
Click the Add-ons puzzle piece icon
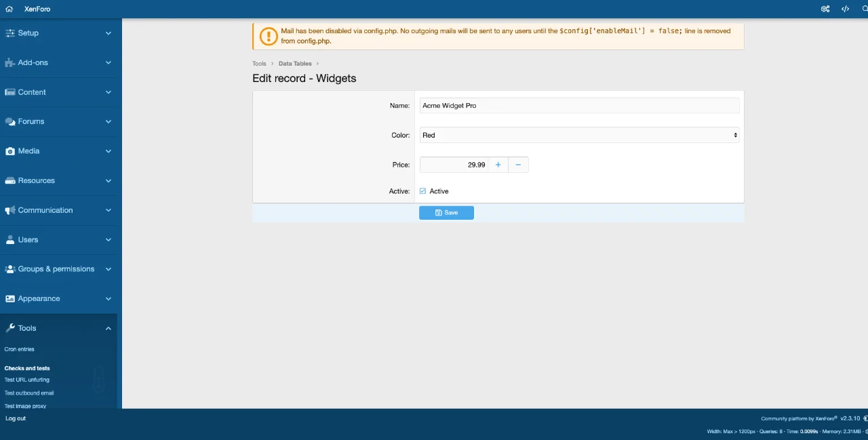tap(10, 62)
